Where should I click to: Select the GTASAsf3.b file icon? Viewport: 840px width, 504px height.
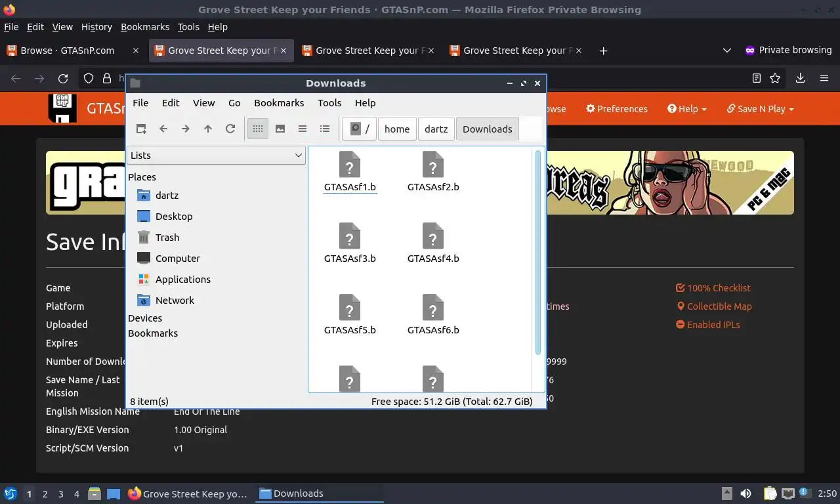tap(350, 236)
